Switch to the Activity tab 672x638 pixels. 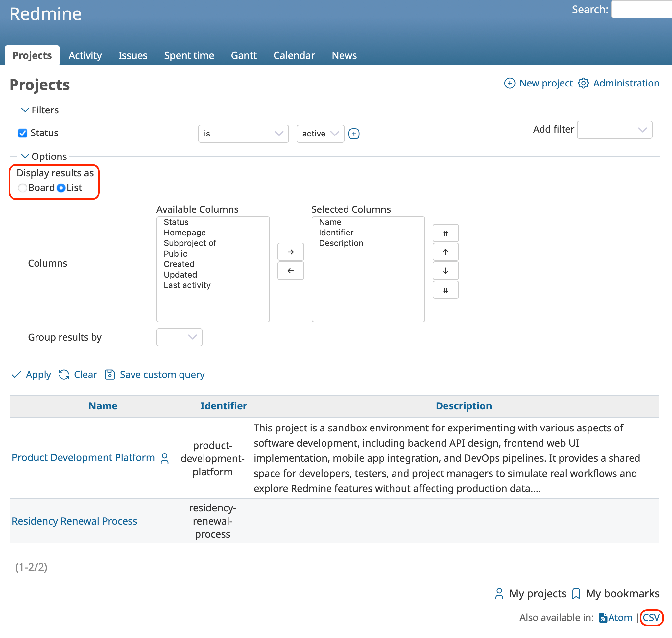pos(85,55)
